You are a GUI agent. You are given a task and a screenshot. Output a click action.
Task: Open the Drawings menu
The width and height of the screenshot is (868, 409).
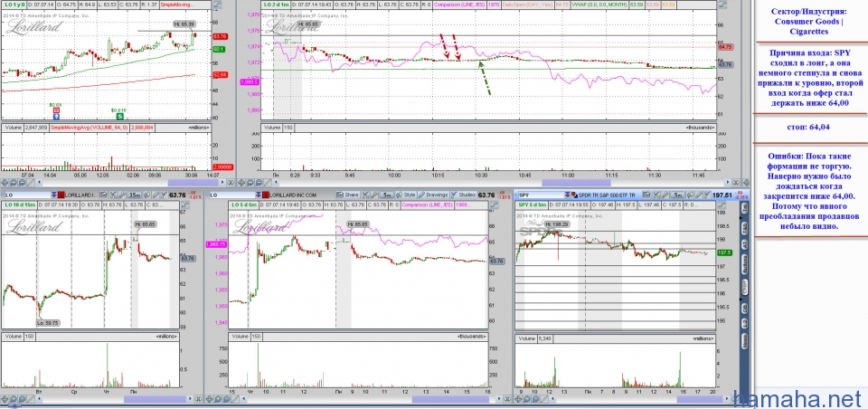tap(433, 195)
